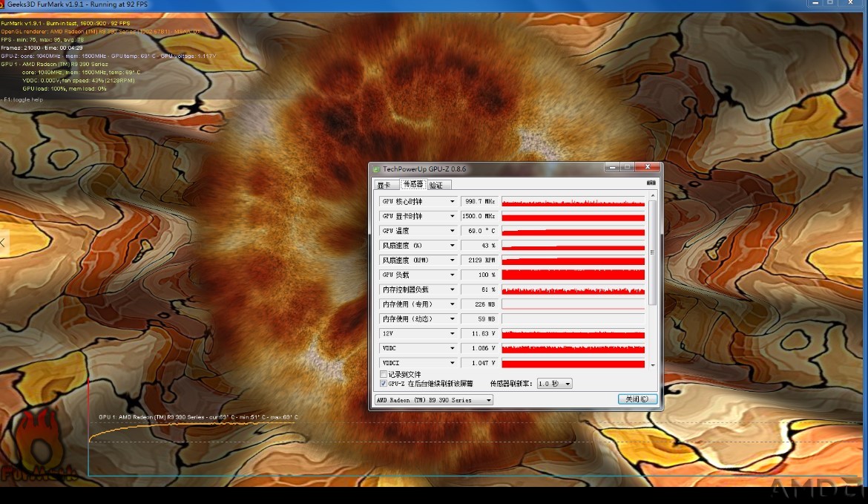The image size is (868, 504).
Task: Click the 100 % GPU load value in GPU-Z
Action: click(479, 275)
